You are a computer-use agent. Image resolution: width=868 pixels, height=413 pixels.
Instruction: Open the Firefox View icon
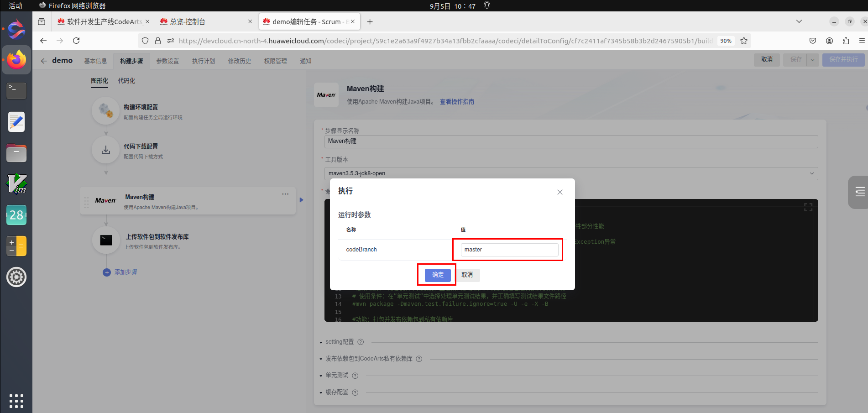[x=42, y=21]
